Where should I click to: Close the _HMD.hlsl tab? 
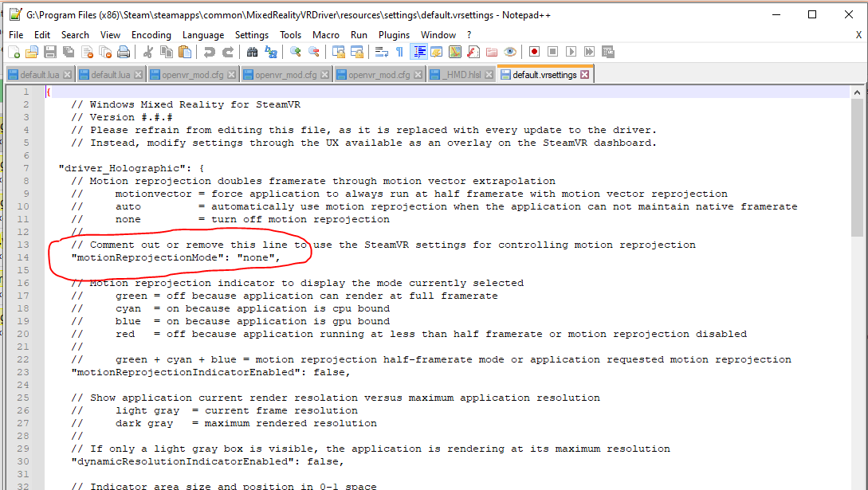[x=489, y=75]
